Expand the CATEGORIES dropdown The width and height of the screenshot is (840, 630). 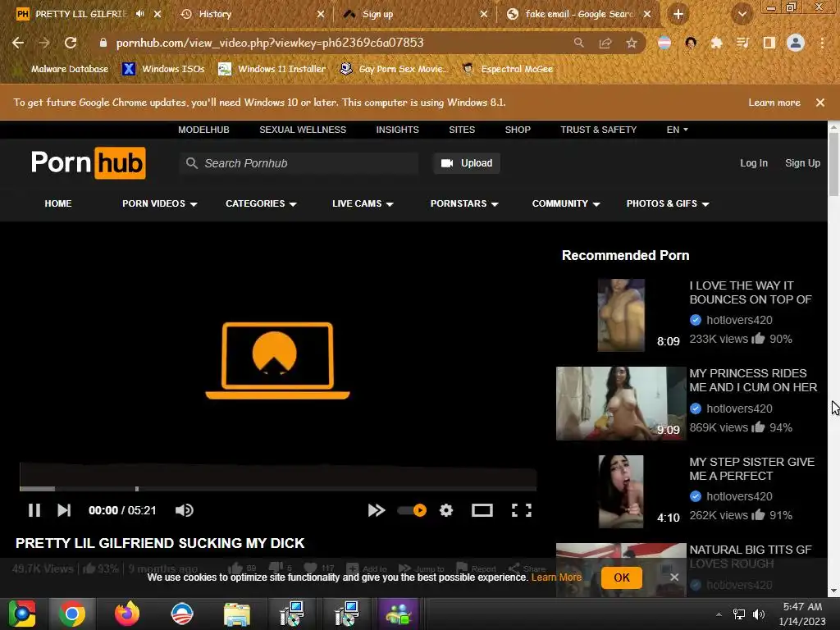pyautogui.click(x=261, y=203)
